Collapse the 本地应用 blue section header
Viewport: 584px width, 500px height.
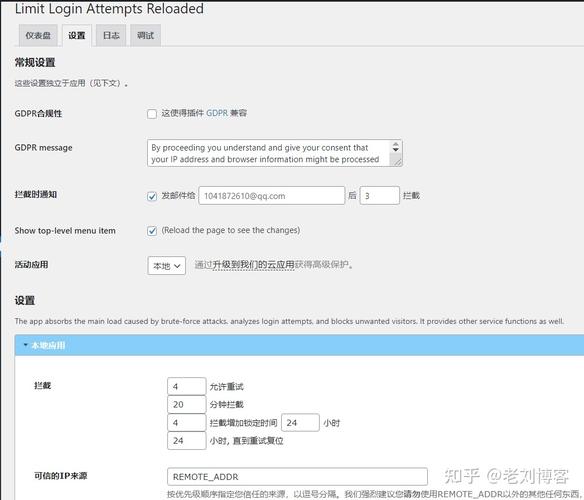pyautogui.click(x=299, y=345)
